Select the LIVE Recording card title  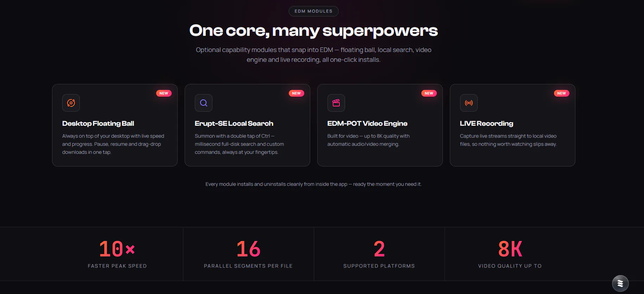tap(486, 124)
